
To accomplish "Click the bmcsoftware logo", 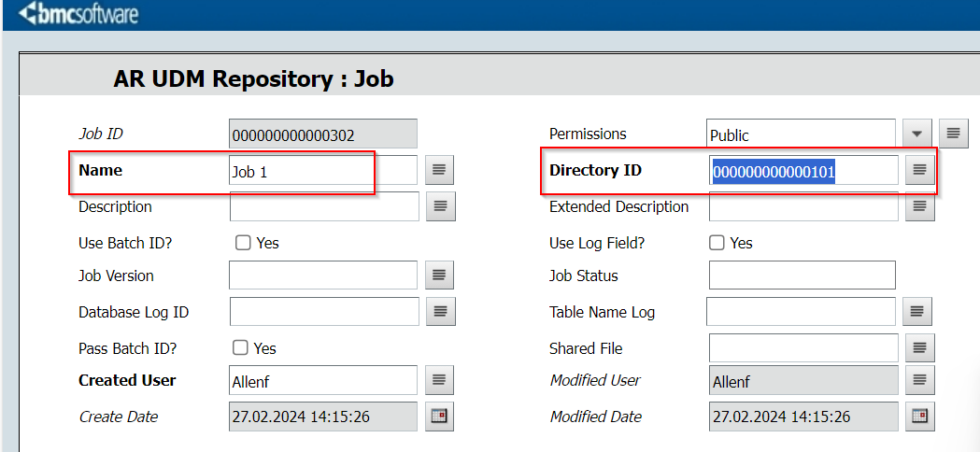I will point(78,14).
